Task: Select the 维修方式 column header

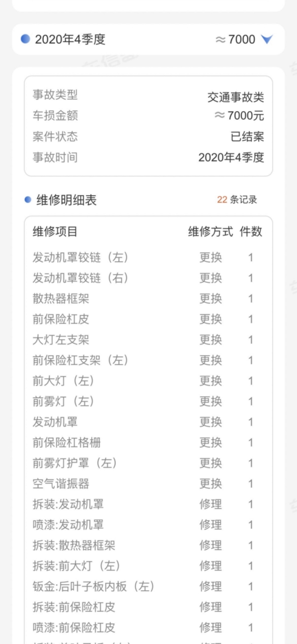Action: (210, 232)
